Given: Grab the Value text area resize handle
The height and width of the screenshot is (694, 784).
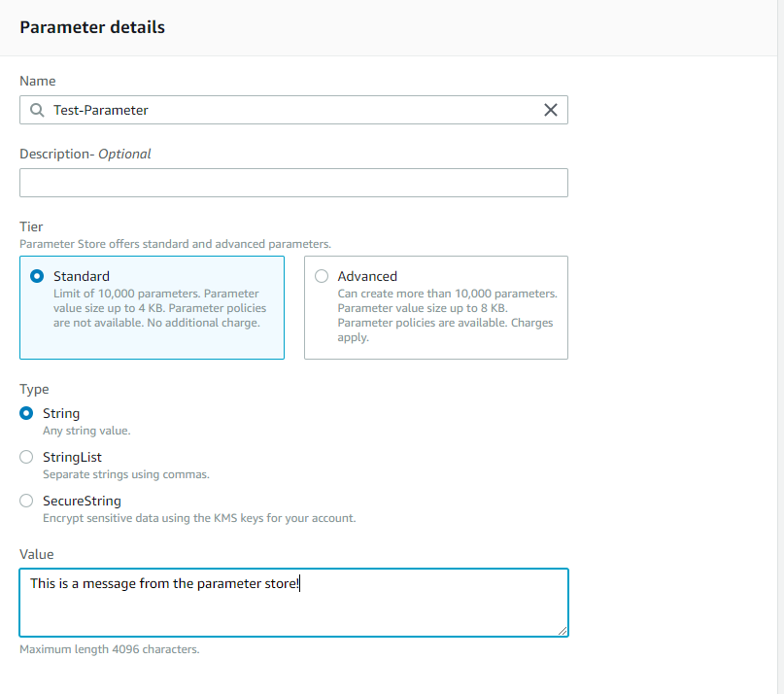Looking at the screenshot, I should click(x=562, y=630).
